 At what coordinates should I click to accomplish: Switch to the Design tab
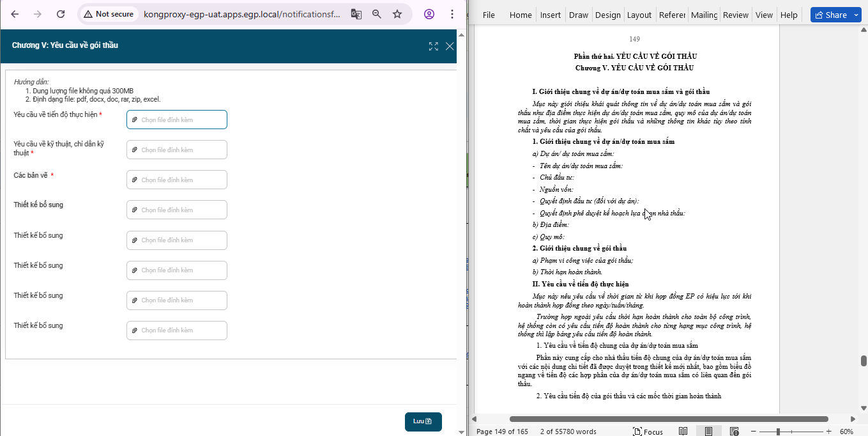607,15
